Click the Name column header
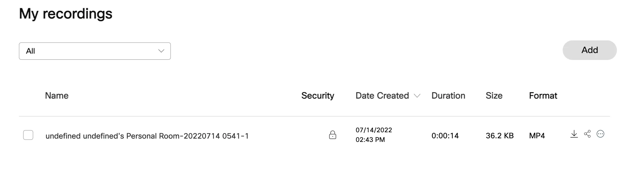This screenshot has height=185, width=644. (x=57, y=96)
